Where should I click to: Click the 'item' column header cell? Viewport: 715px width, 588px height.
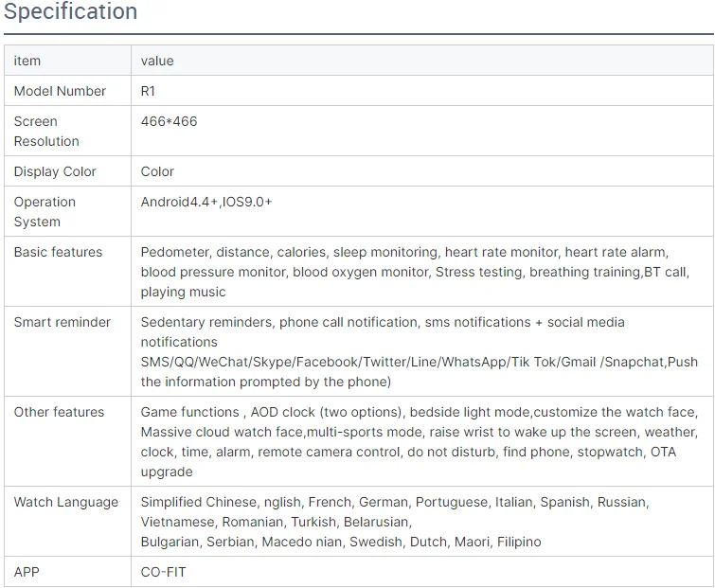27,61
